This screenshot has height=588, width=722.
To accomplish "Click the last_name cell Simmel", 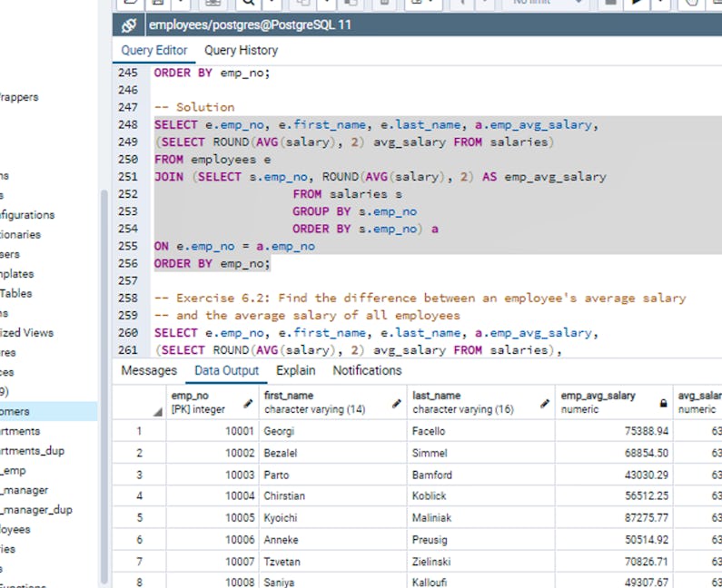I will coord(481,453).
